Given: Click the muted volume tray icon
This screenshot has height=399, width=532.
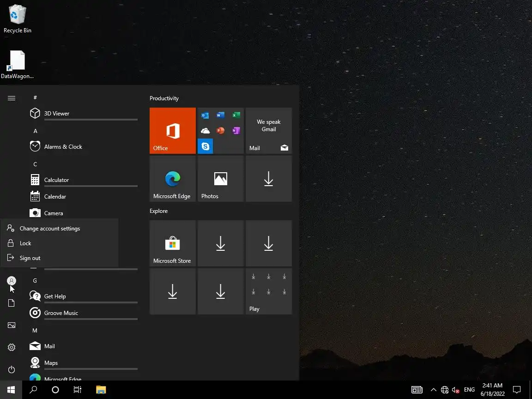Looking at the screenshot, I should 456,390.
